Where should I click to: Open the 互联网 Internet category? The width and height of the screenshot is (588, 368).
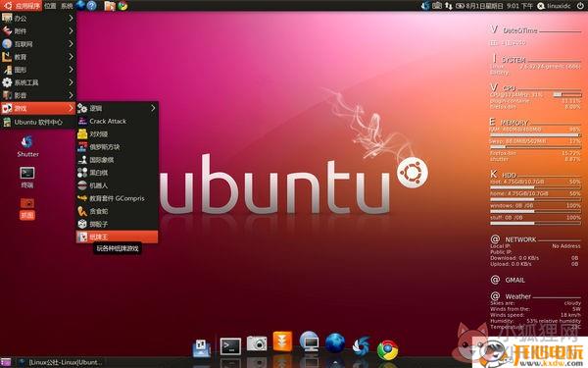pos(38,44)
